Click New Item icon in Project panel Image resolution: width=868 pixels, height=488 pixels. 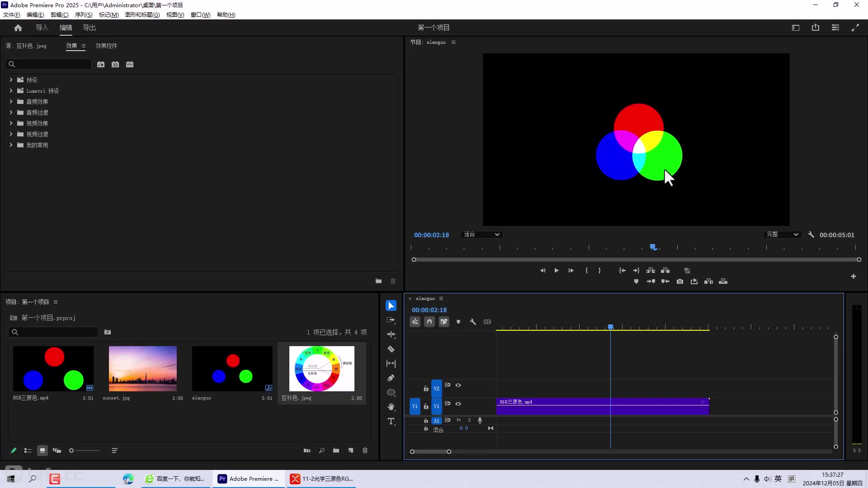(x=351, y=450)
